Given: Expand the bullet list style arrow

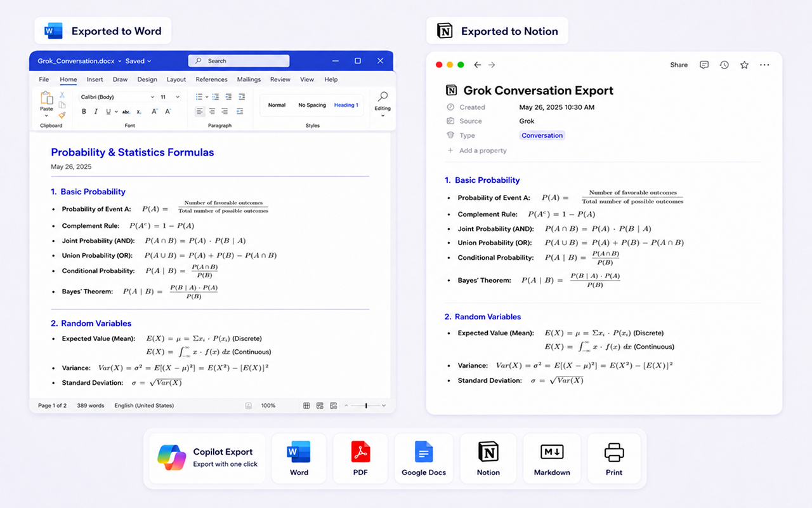Looking at the screenshot, I should coord(206,97).
